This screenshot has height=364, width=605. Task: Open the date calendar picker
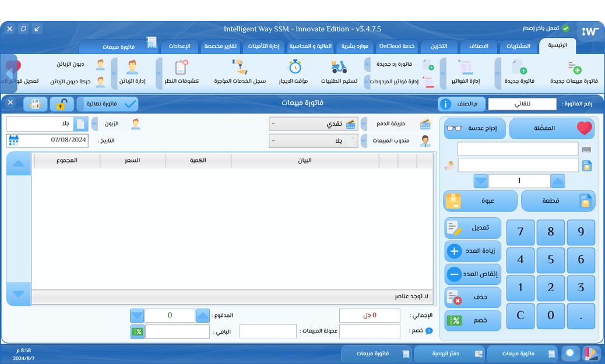coord(13,140)
